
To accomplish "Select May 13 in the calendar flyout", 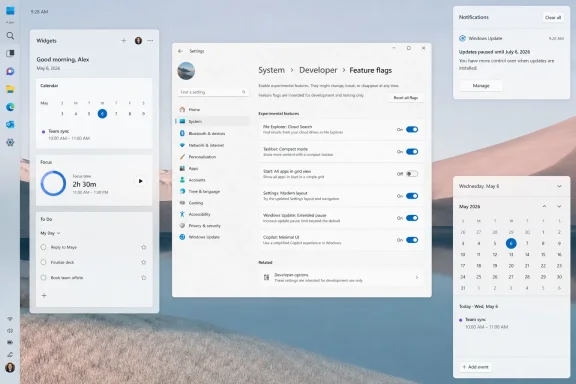I will (x=511, y=255).
